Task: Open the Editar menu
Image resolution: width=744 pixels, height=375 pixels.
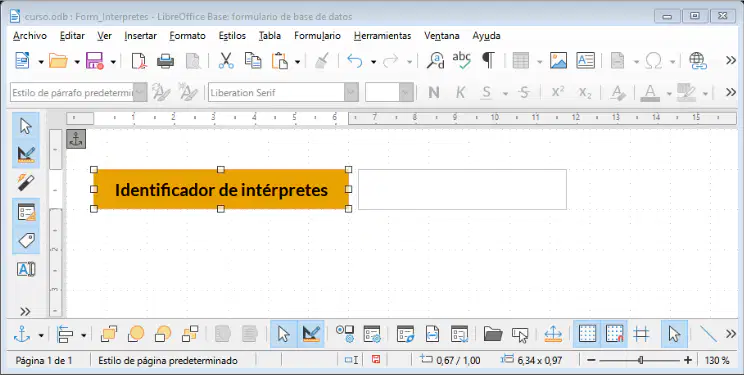Action: pyautogui.click(x=72, y=36)
